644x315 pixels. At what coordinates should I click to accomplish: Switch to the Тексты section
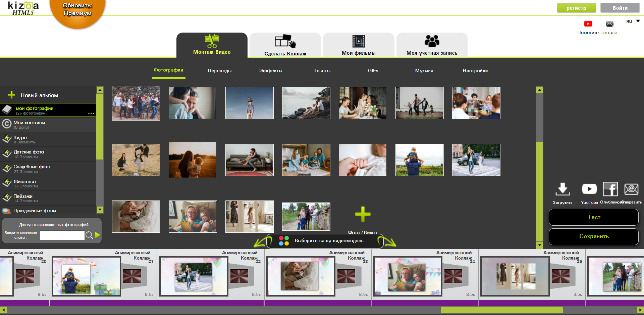[x=322, y=71]
